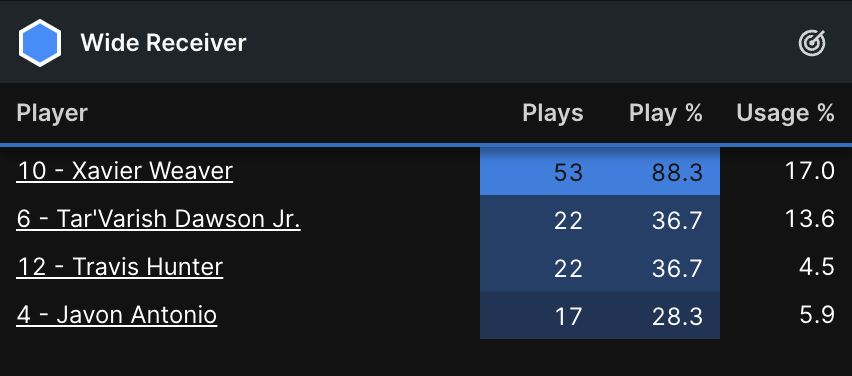Click the blue hexagon Wide Receiver icon

pyautogui.click(x=40, y=43)
